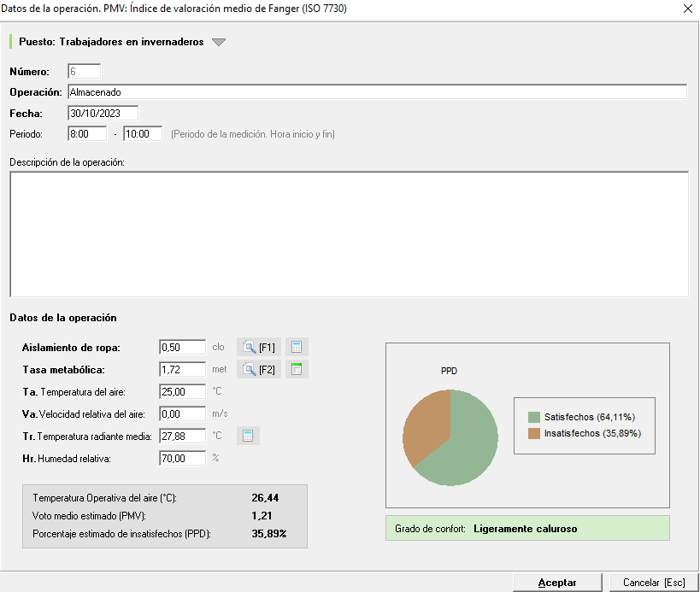Click Cancelar [Esc] button
The image size is (700, 592).
[654, 583]
